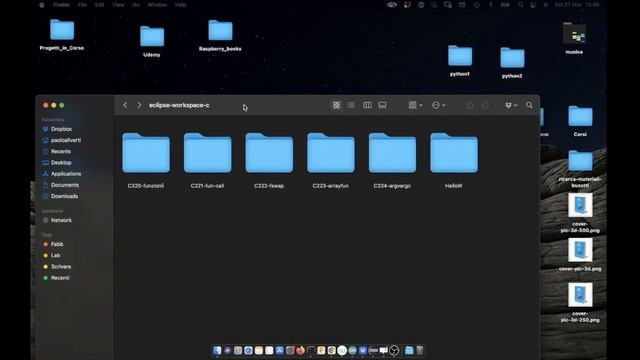Select cover-pic-3d-250.png on desktop

[580, 295]
